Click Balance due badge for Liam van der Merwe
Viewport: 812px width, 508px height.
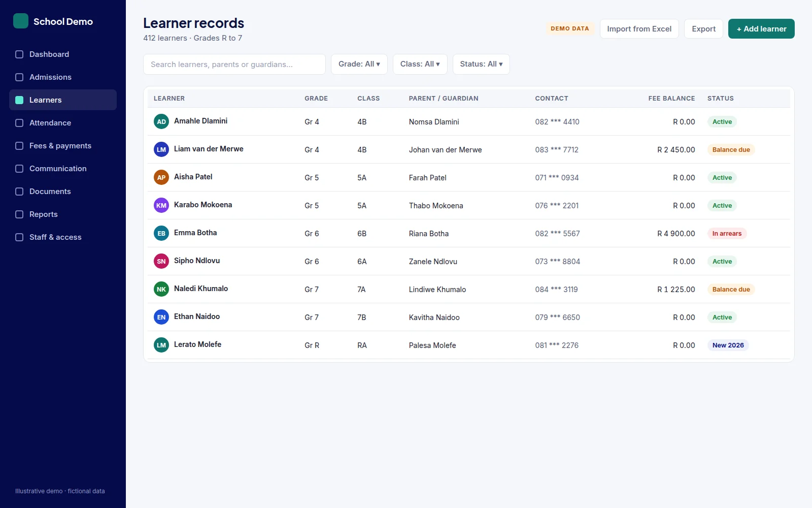[731, 150]
